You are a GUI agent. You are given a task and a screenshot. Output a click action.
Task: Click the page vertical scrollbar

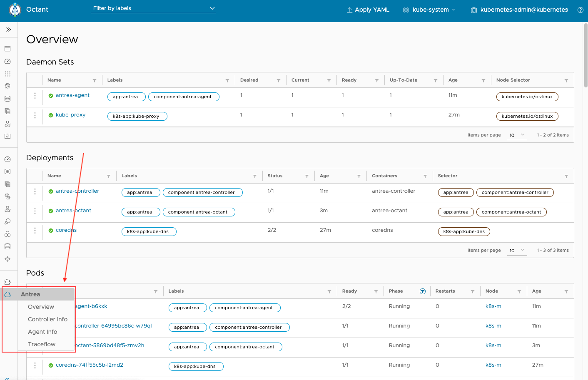[x=586, y=54]
